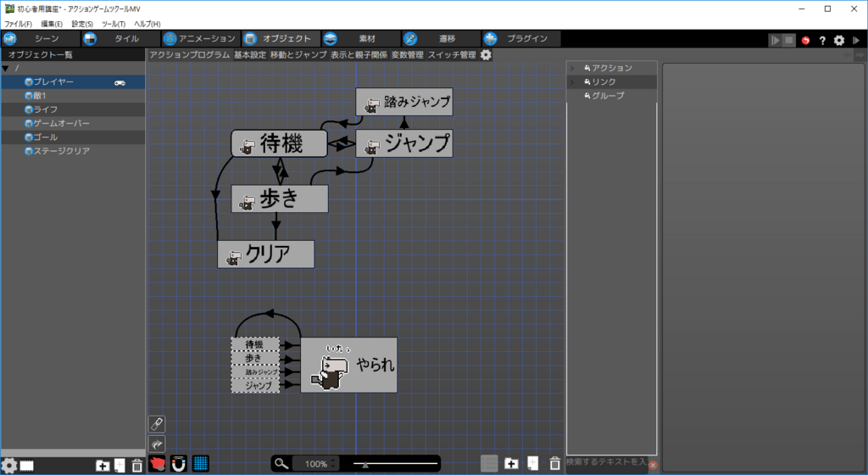Start test play with the play button
The width and height of the screenshot is (868, 475).
coord(775,40)
